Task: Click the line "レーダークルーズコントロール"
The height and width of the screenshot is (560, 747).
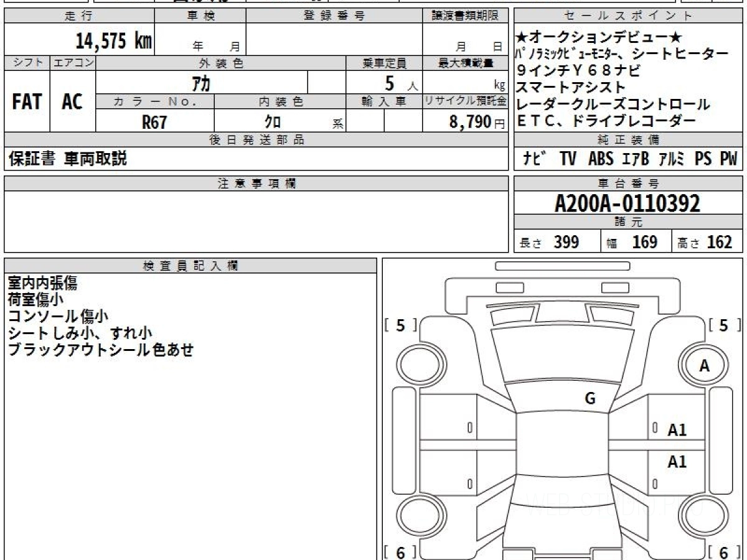Action: [613, 104]
